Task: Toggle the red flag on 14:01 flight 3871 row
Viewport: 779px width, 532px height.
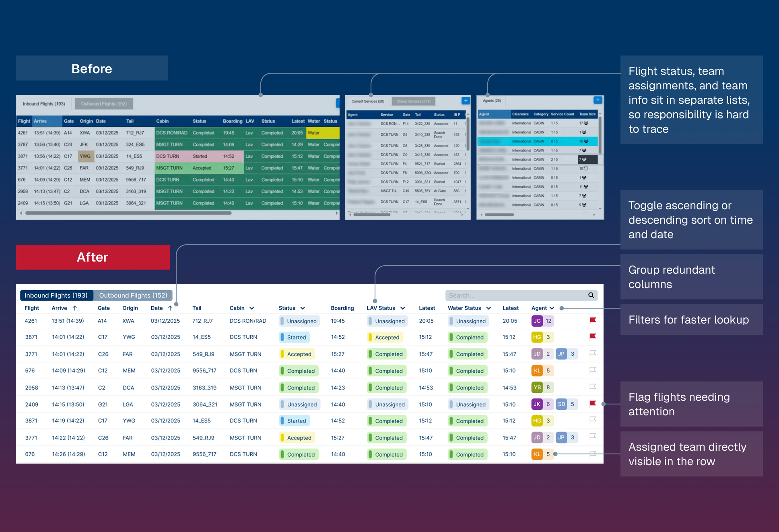Action: click(x=593, y=336)
